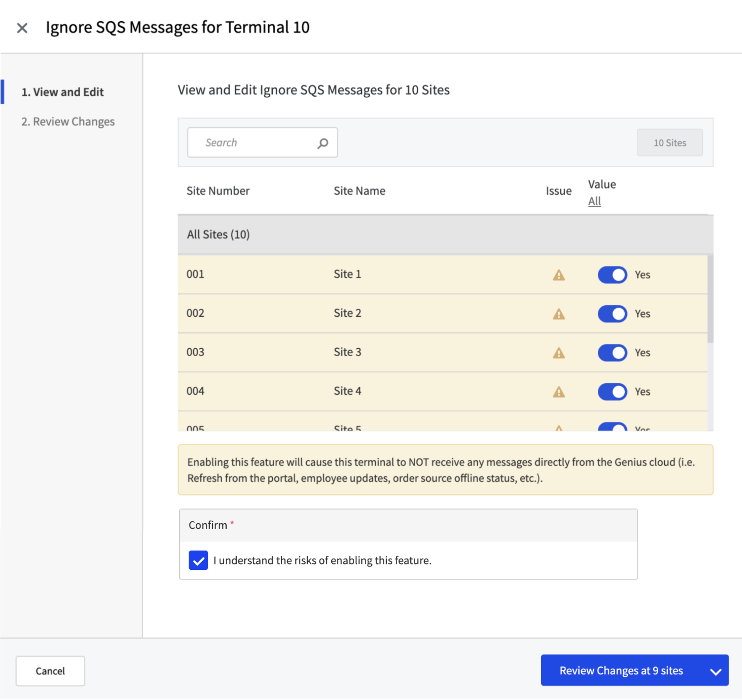Click the site list scrollbar
This screenshot has height=700, width=742.
[x=710, y=299]
